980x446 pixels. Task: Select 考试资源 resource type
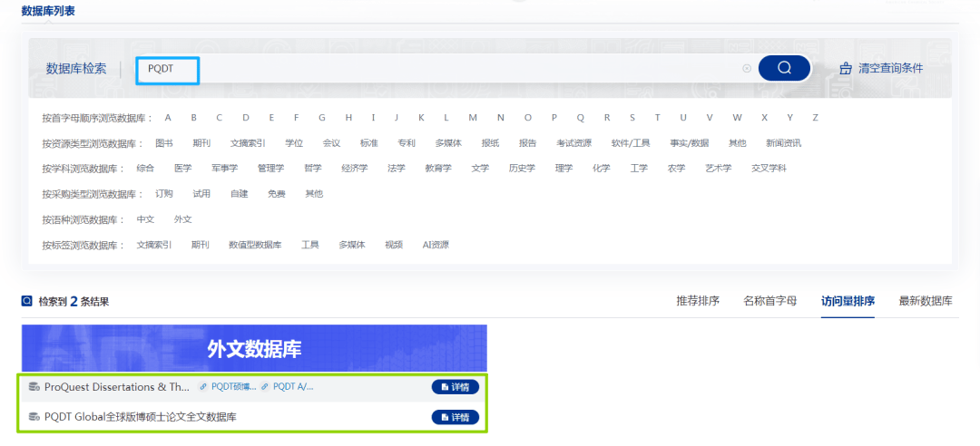[573, 143]
